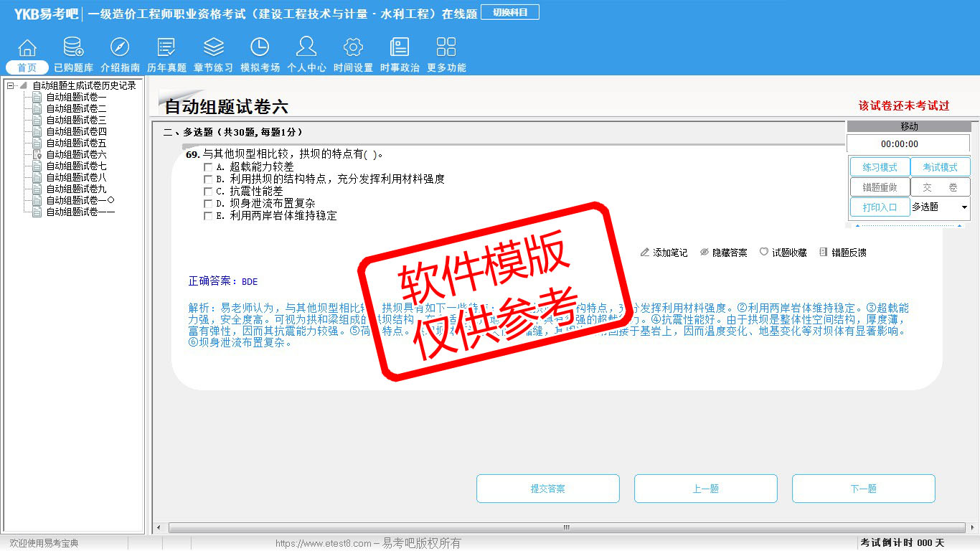Switch to the 首页 home tab
Viewport: 980px width, 551px height.
tap(27, 67)
